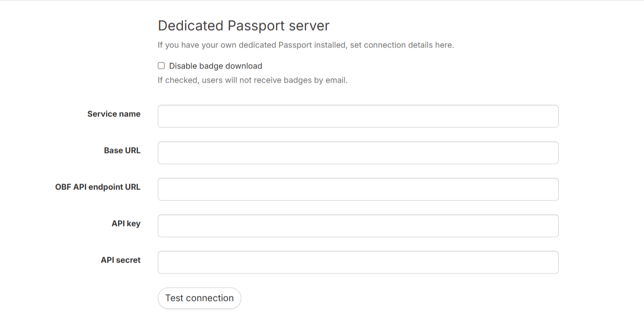Click the 'API secret' field label
Screen dimensions: 644x316
tap(120, 260)
